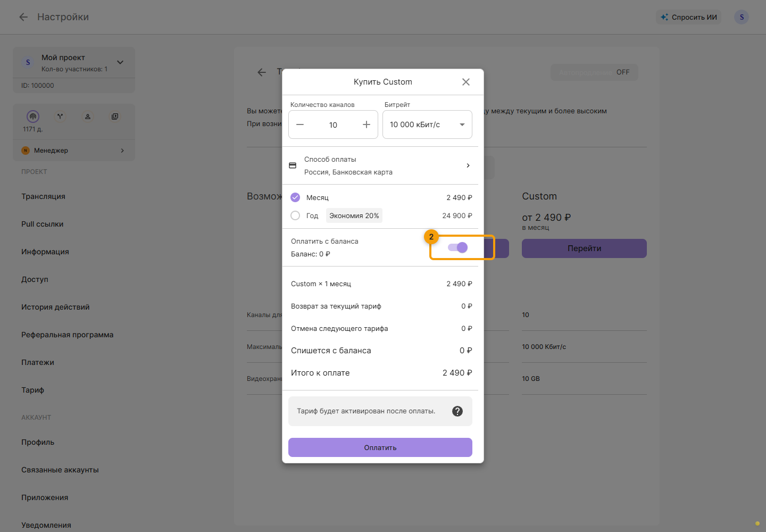Click the person icon in sidebar
Image resolution: width=766 pixels, height=532 pixels.
pos(88,116)
